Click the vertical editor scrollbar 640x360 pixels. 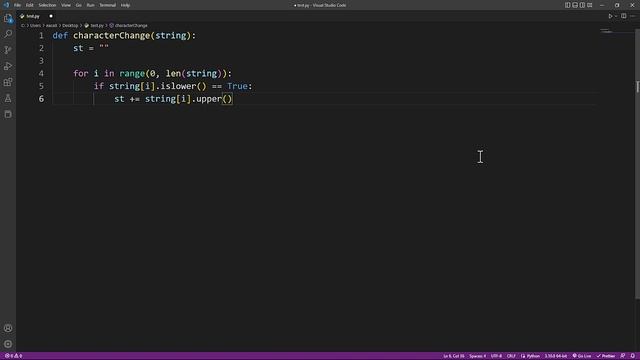[x=637, y=163]
